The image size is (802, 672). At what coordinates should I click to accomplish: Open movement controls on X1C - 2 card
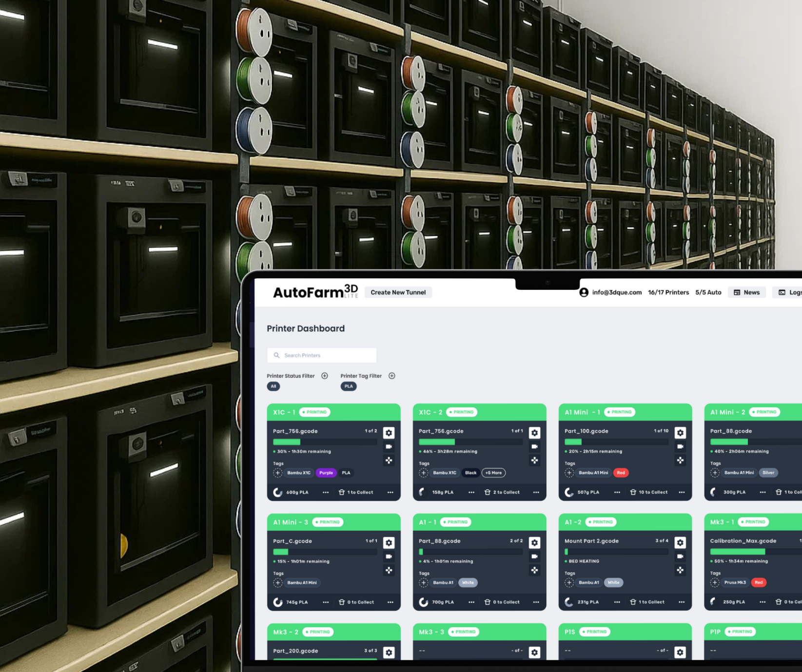click(534, 460)
